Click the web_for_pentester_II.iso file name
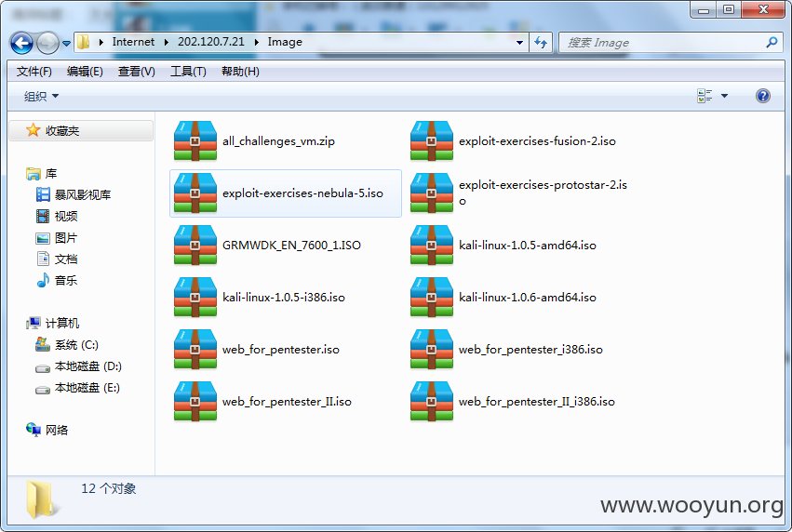 (x=287, y=402)
